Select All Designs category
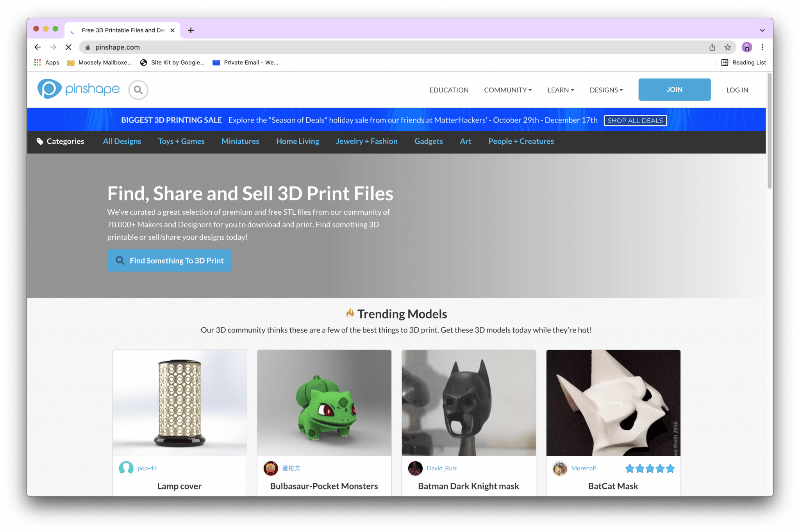 [122, 141]
